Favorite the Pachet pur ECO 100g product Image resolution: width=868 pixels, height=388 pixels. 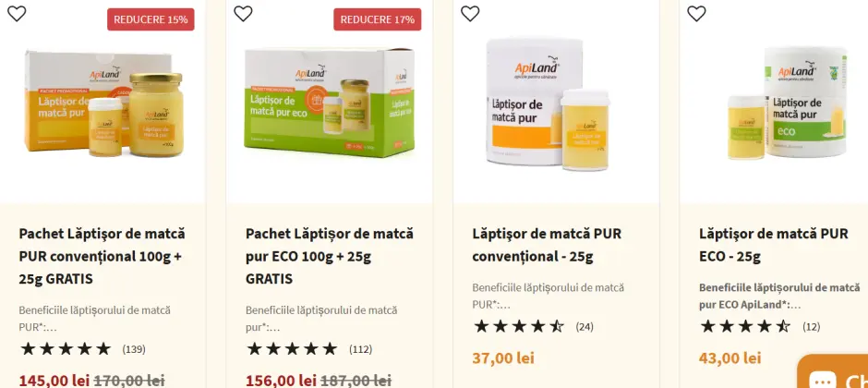243,13
